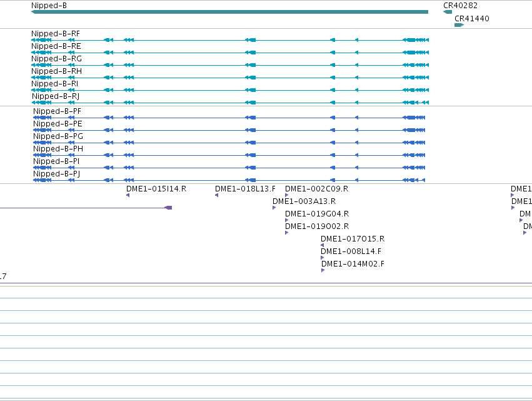The width and height of the screenshot is (532, 401).
Task: Select the DME1-019O02.R arrow marker
Action: 287,233
